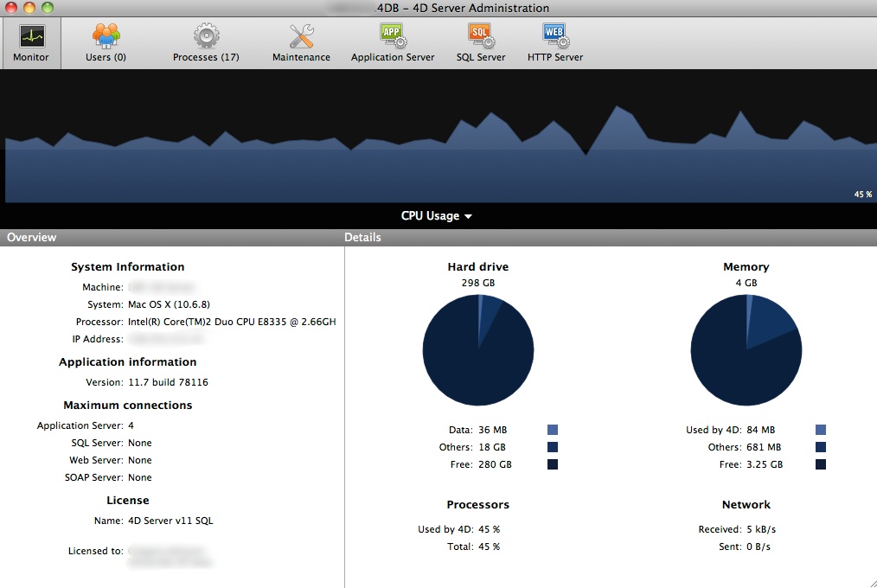Click the Hard drive Data color swatch
This screenshot has width=877, height=588.
pyautogui.click(x=553, y=430)
